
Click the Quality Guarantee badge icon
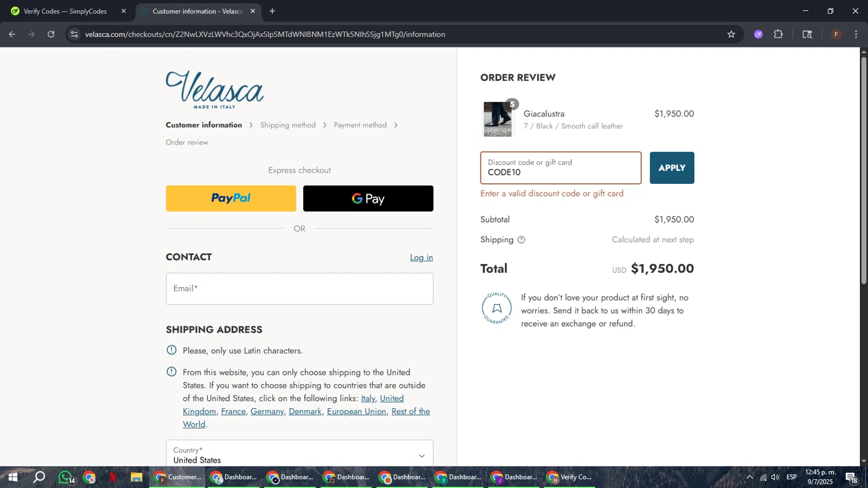[x=497, y=308]
